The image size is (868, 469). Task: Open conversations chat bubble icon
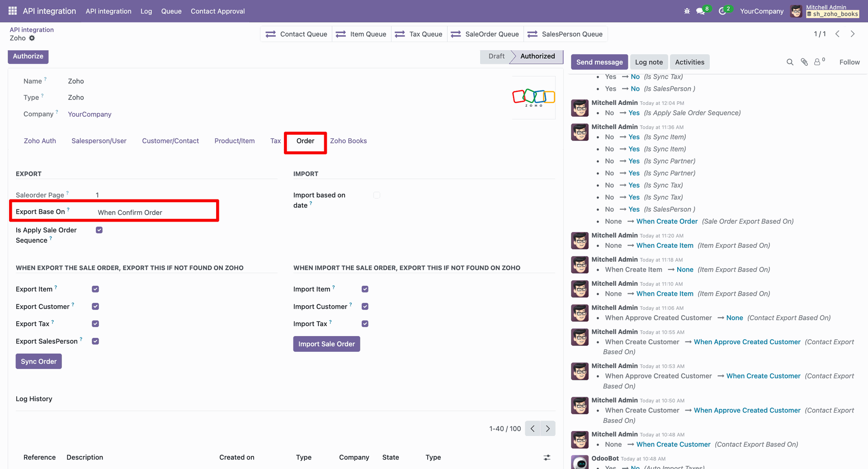[x=701, y=11]
